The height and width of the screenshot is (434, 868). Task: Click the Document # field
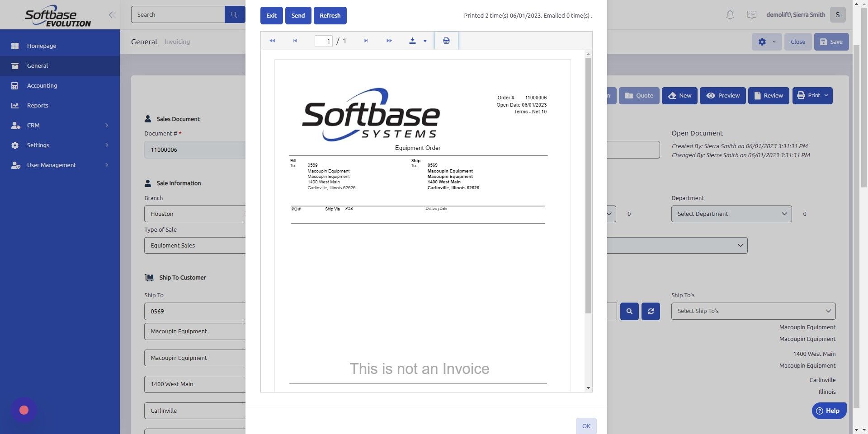[195, 149]
